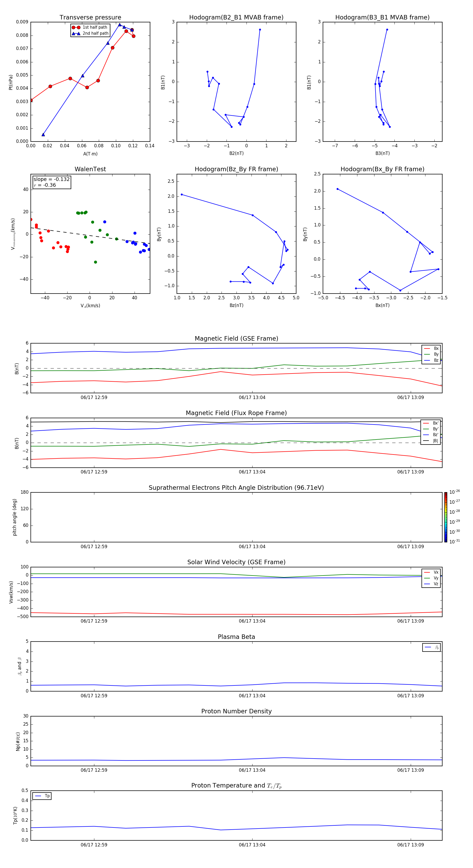
Task: Click the 'Np(#/cc)' axis label
Action: click(18, 741)
